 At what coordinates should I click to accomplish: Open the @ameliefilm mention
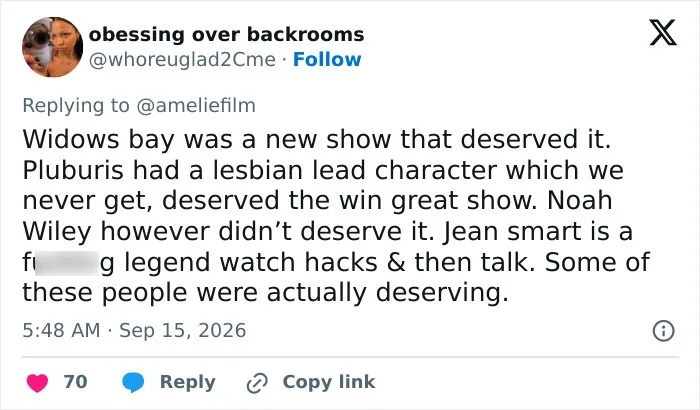196,106
